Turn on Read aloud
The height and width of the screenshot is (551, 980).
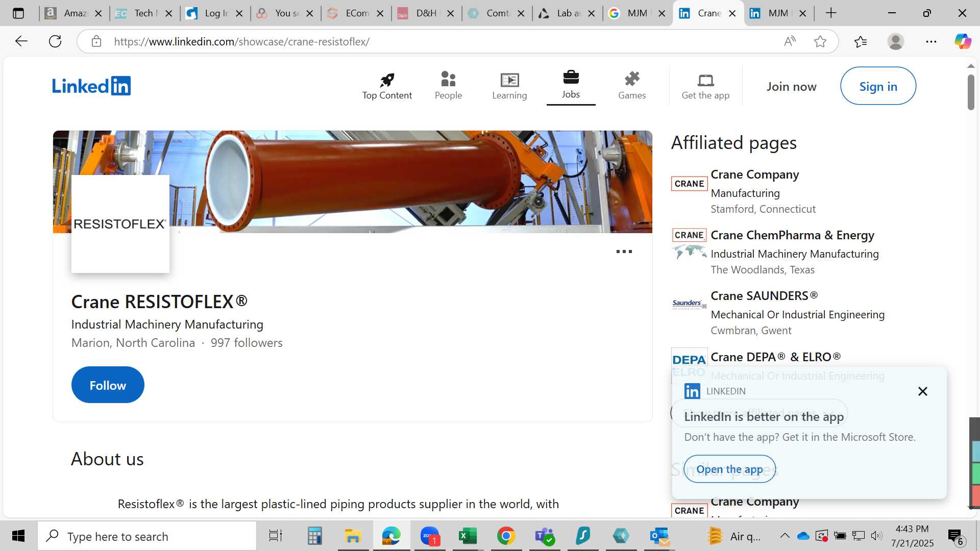coord(790,41)
